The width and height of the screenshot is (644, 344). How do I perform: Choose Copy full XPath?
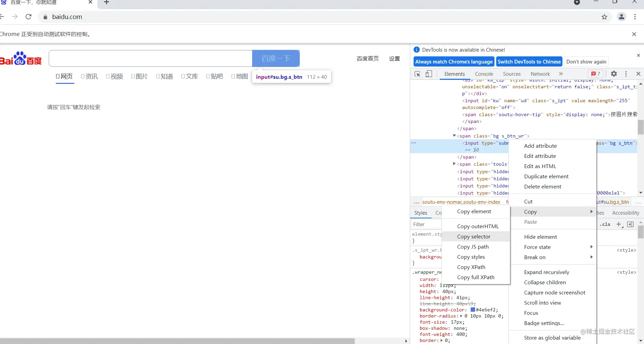coord(476,277)
